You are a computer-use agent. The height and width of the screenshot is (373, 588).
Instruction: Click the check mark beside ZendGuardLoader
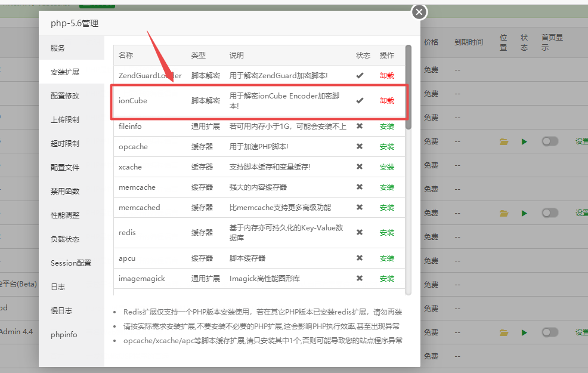(360, 75)
